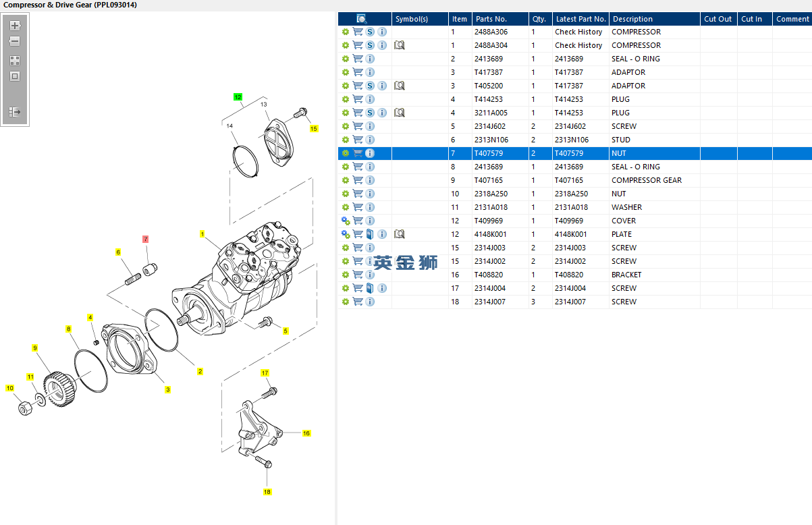Image resolution: width=812 pixels, height=525 pixels.
Task: Show info for ADAPTOR T417387 row
Action: [370, 72]
